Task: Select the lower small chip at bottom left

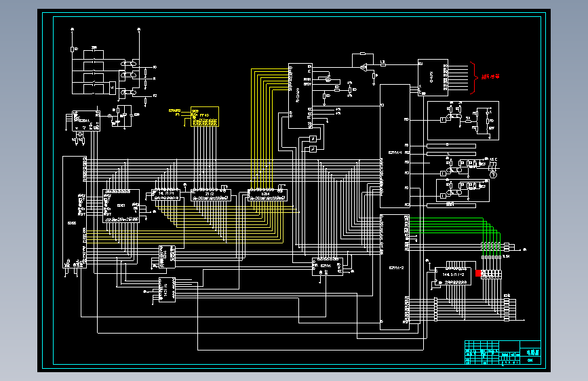Action: coord(167,290)
